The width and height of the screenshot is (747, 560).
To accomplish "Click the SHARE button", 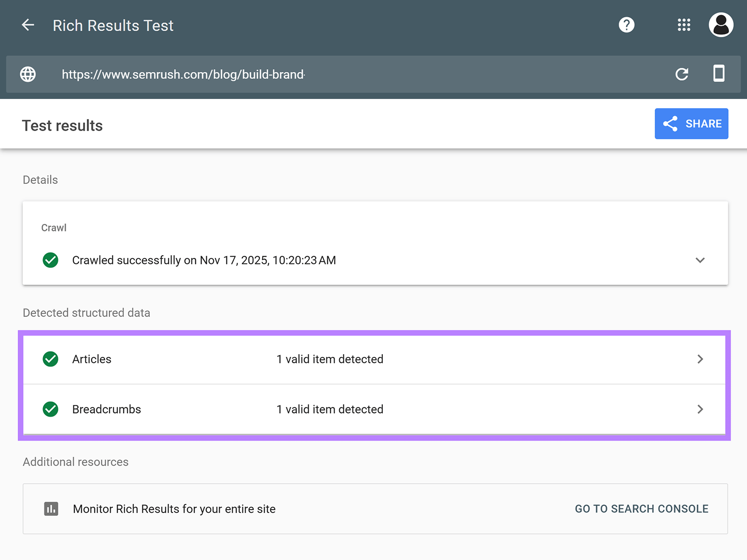I will (x=691, y=124).
